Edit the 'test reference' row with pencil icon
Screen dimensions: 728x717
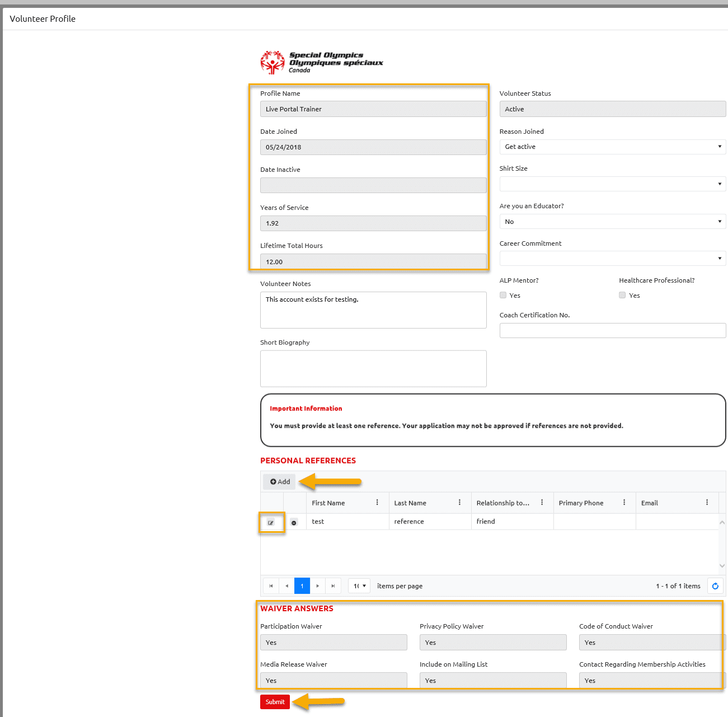coord(271,523)
